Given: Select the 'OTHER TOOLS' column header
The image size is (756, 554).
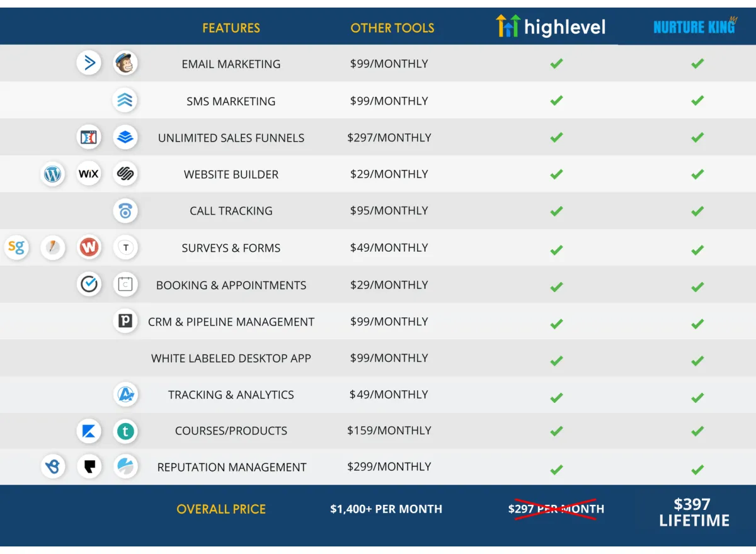Looking at the screenshot, I should click(392, 28).
